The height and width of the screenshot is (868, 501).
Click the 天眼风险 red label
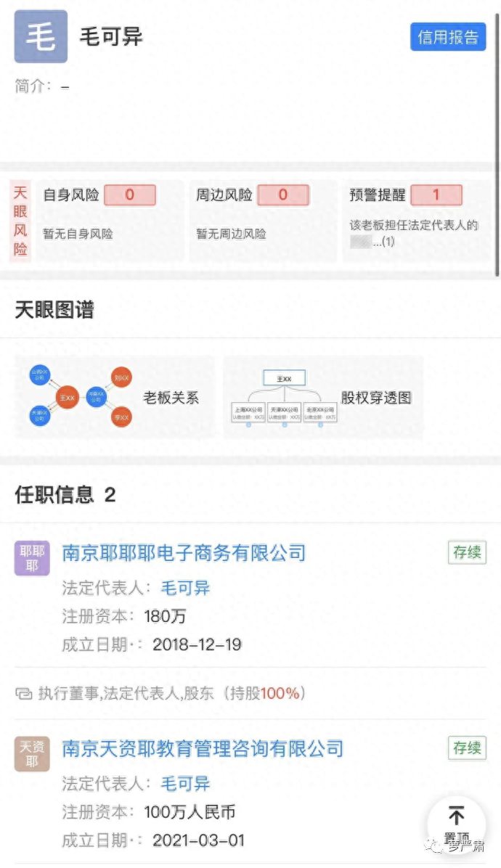(x=20, y=221)
